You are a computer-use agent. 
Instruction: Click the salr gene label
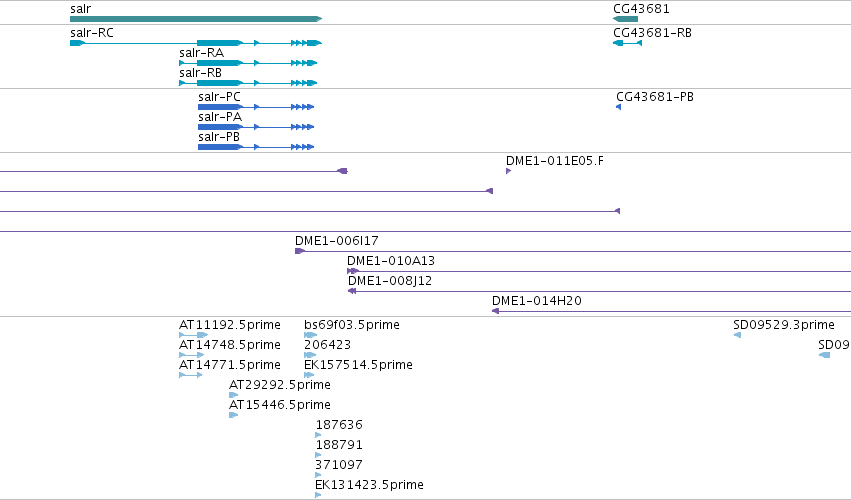click(x=80, y=9)
